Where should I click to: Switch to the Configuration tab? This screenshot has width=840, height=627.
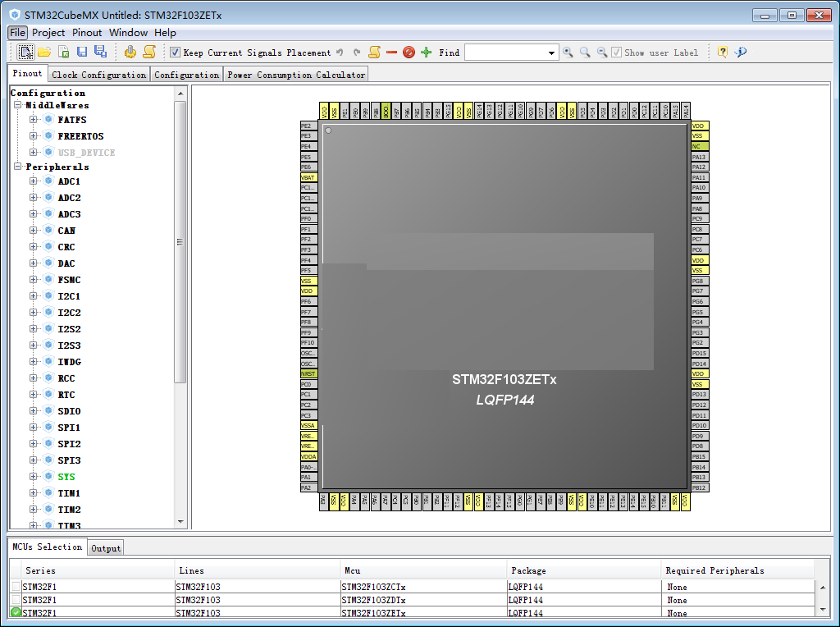tap(186, 75)
